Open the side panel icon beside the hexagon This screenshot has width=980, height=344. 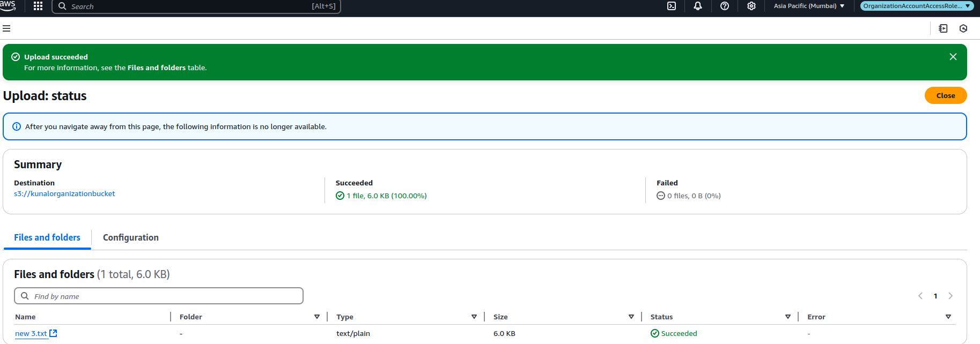pyautogui.click(x=943, y=28)
